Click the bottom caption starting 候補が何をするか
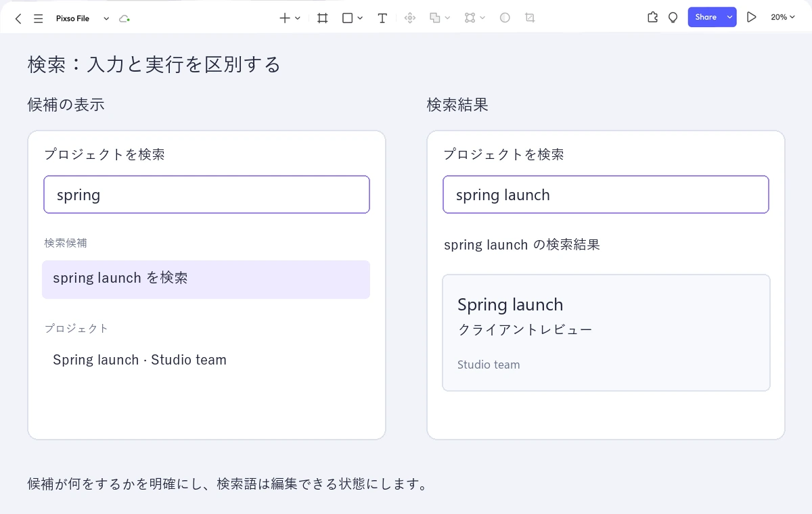 228,485
